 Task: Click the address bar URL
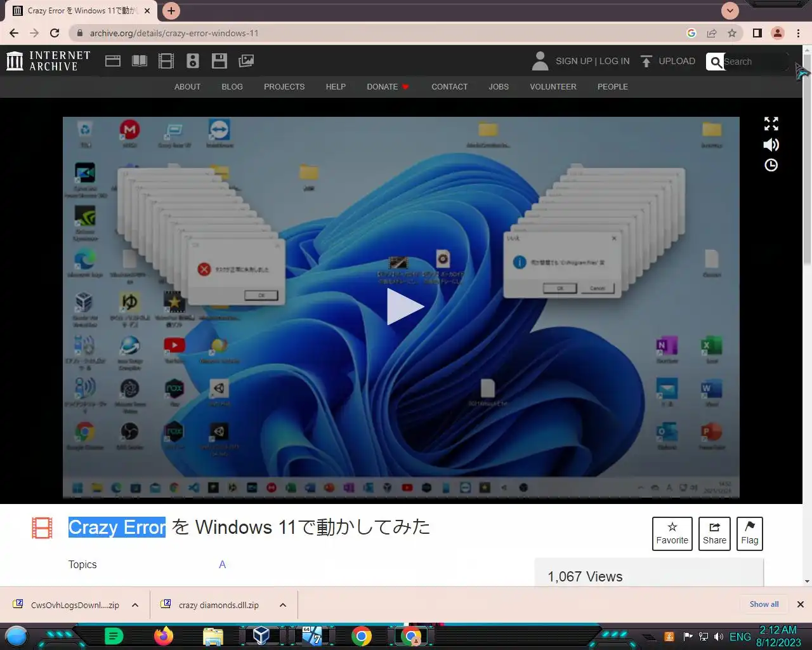174,33
